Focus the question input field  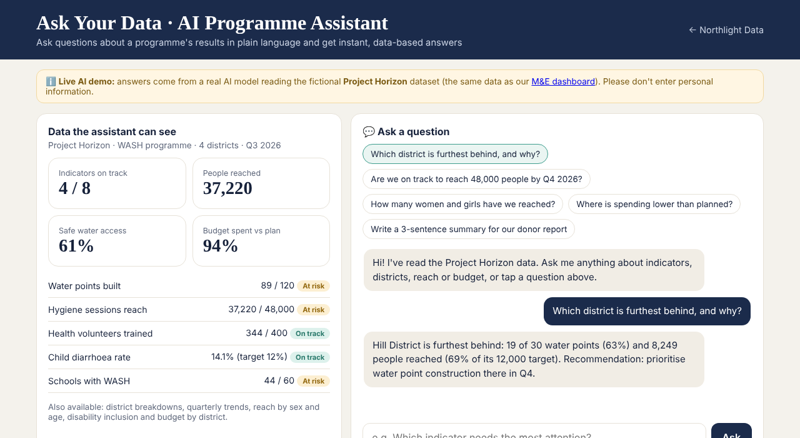534,432
